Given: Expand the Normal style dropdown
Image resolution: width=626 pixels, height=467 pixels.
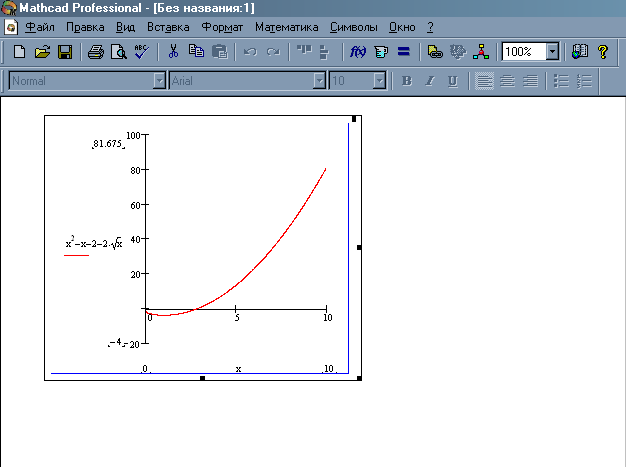Looking at the screenshot, I should (x=159, y=81).
